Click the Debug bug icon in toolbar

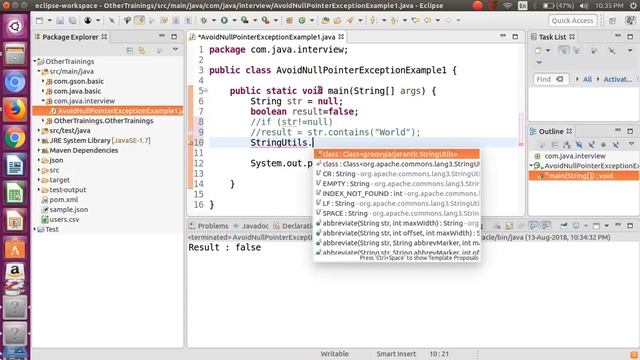[x=203, y=20]
